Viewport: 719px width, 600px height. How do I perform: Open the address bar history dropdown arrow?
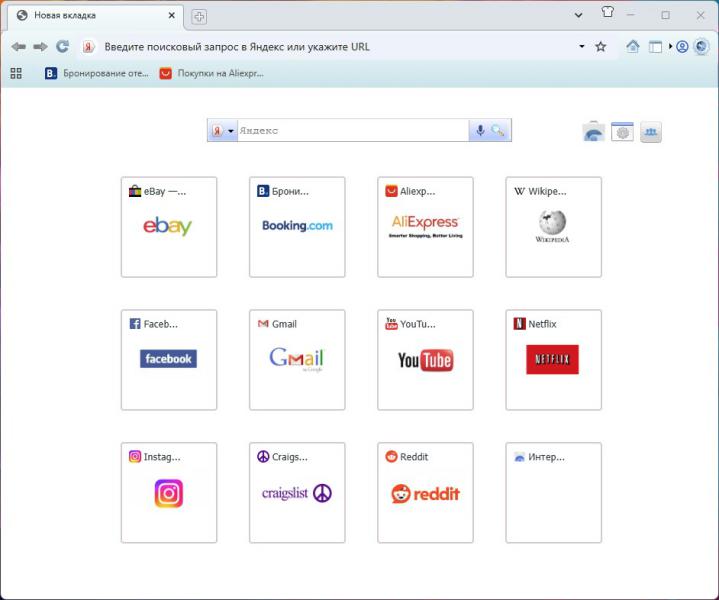point(581,47)
